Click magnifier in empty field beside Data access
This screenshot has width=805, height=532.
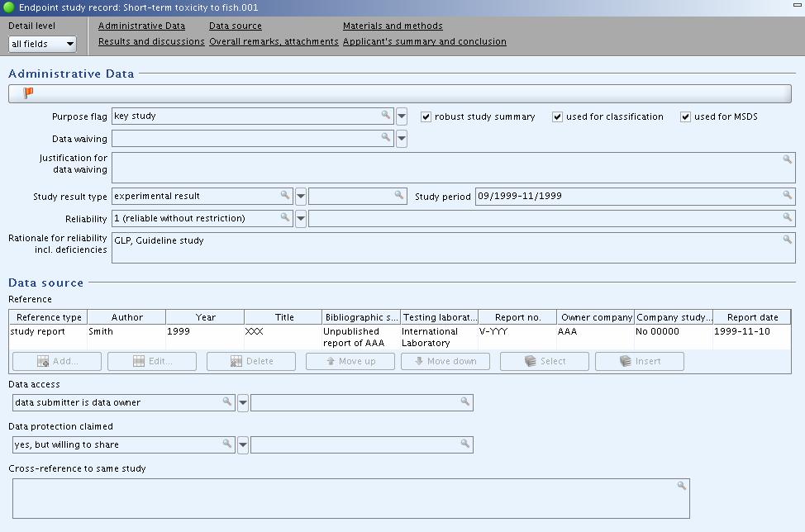click(465, 401)
